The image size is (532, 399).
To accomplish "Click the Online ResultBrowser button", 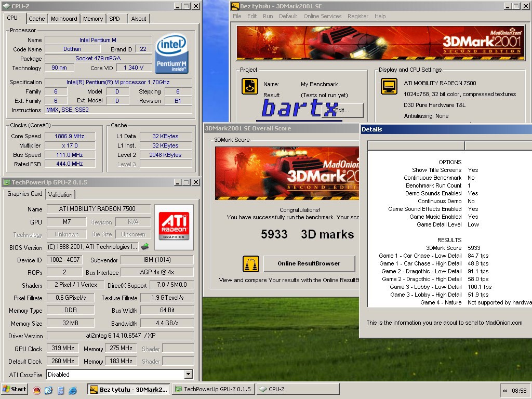I will click(309, 263).
